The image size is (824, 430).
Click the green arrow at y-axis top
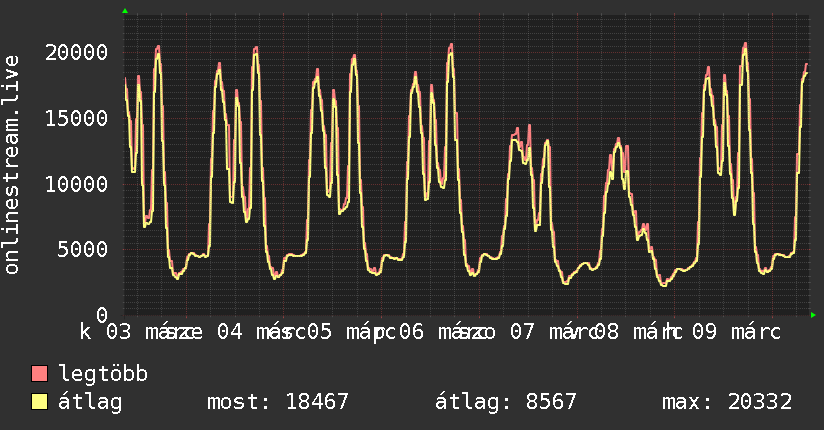coord(125,11)
